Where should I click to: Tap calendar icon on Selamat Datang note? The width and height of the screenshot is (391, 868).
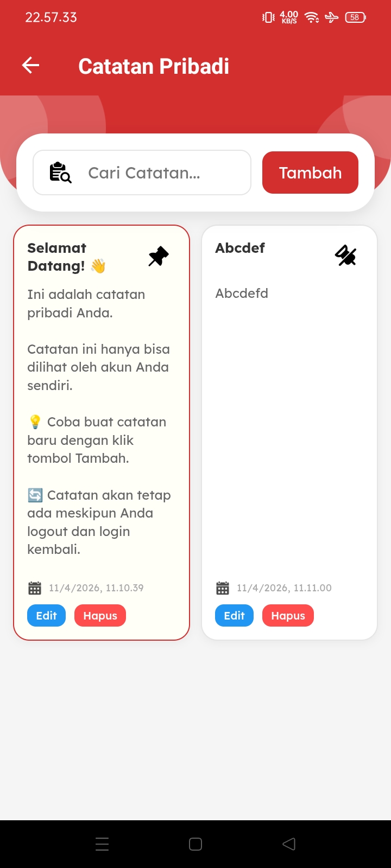[35, 588]
